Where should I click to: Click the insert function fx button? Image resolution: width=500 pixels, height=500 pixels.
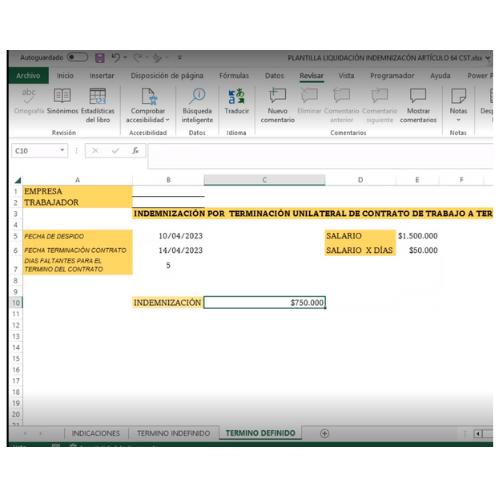(135, 151)
